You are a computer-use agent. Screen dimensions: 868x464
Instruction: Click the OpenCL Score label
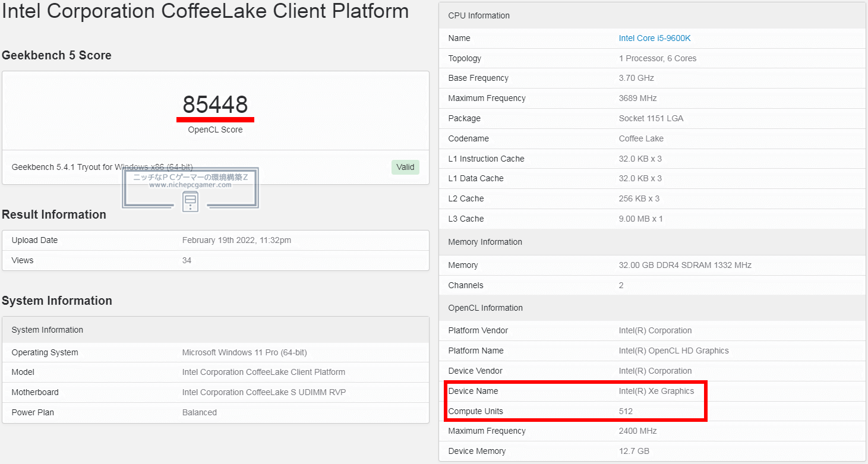click(215, 130)
